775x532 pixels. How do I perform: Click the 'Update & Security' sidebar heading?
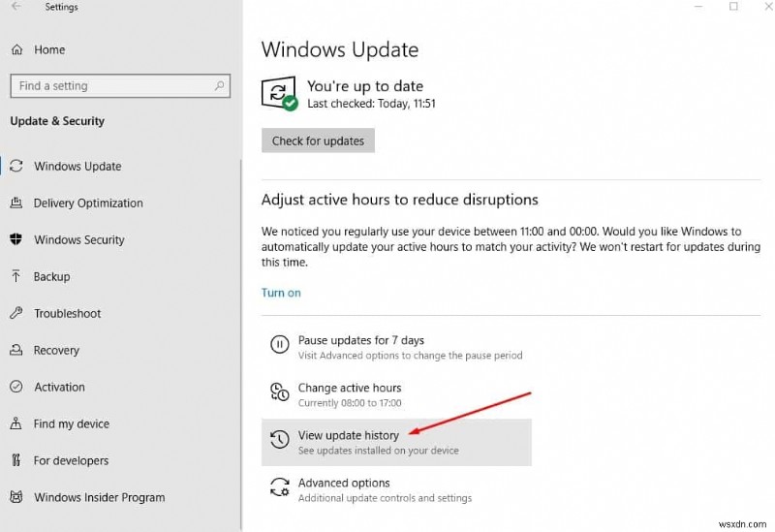click(x=57, y=121)
